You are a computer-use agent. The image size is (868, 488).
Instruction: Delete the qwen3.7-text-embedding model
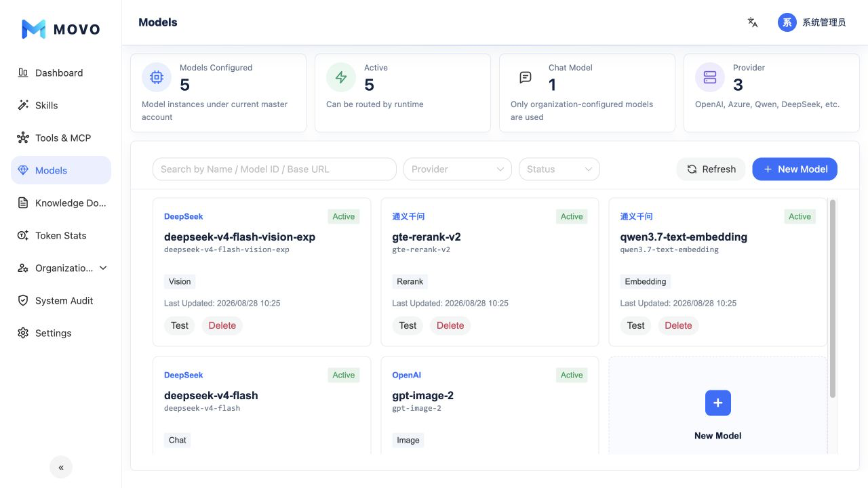point(678,325)
